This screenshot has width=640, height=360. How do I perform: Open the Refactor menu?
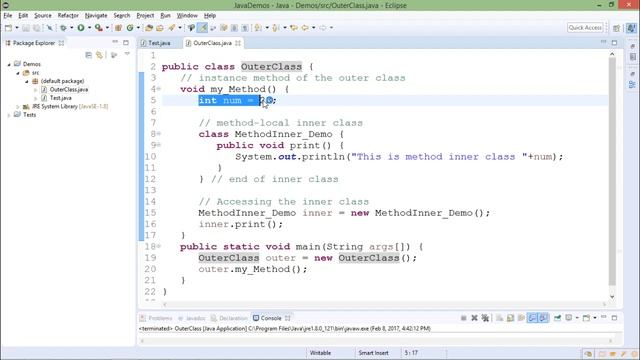coord(68,16)
